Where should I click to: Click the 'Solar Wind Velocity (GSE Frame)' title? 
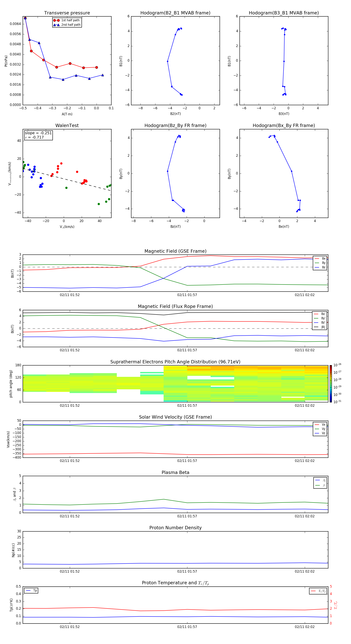point(175,417)
